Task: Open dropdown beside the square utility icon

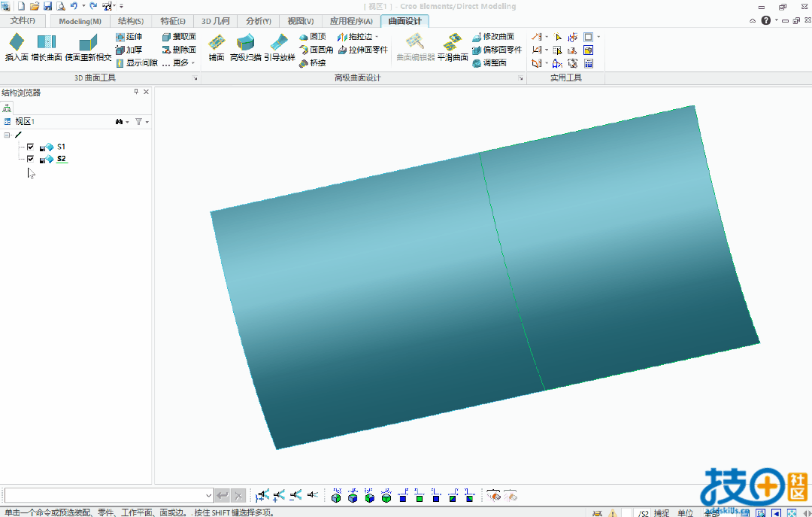Action: coord(598,37)
